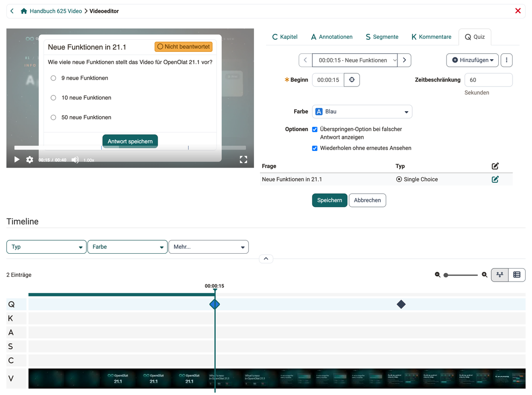
Task: Switch timeline to table list view
Action: pos(517,275)
